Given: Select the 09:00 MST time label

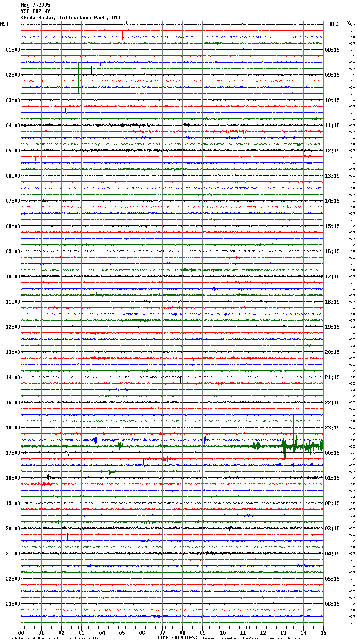Looking at the screenshot, I should 13,251.
